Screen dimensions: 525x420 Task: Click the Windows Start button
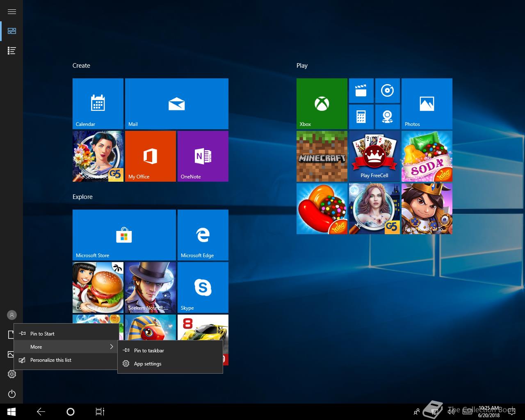pos(11,412)
